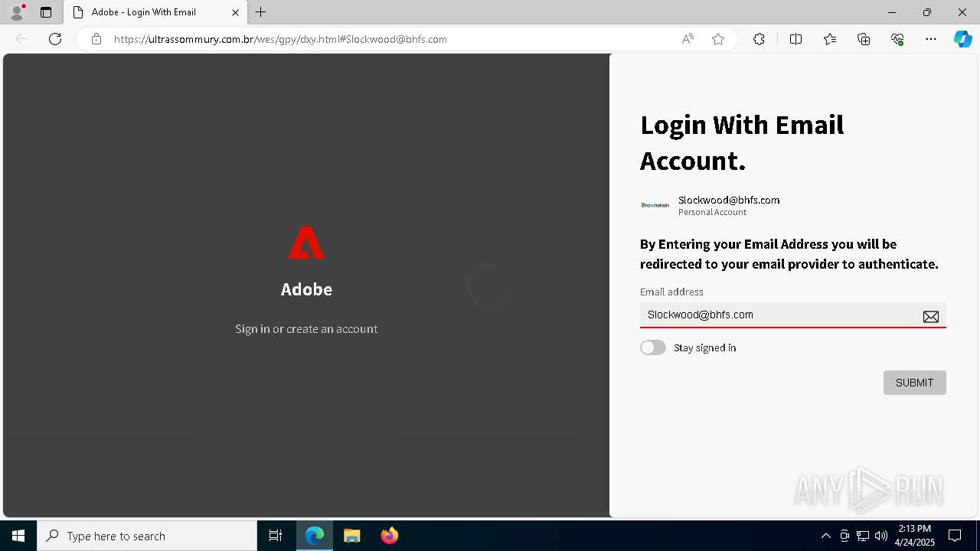980x551 pixels.
Task: Restore down the browser window
Action: point(927,12)
